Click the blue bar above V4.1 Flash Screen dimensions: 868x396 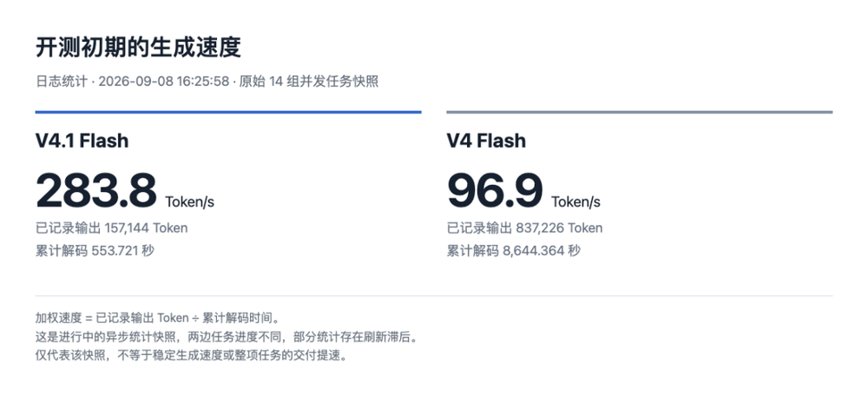(x=228, y=112)
